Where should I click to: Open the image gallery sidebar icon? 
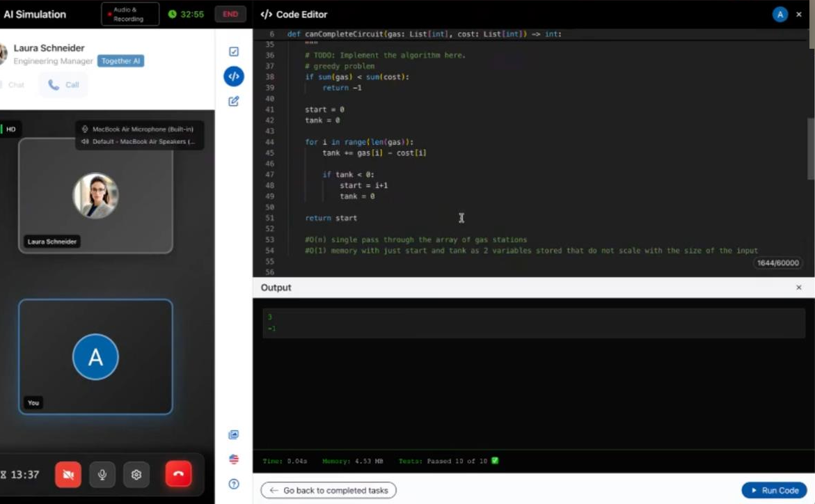point(234,434)
